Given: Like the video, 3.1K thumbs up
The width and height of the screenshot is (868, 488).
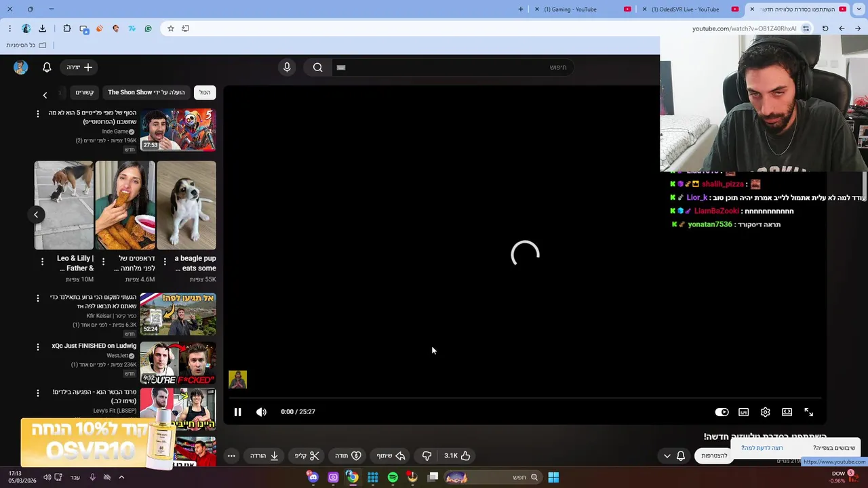Looking at the screenshot, I should (457, 456).
